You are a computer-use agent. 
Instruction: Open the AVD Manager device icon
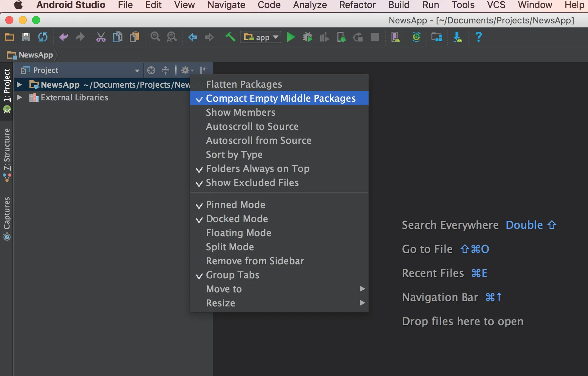(x=395, y=37)
